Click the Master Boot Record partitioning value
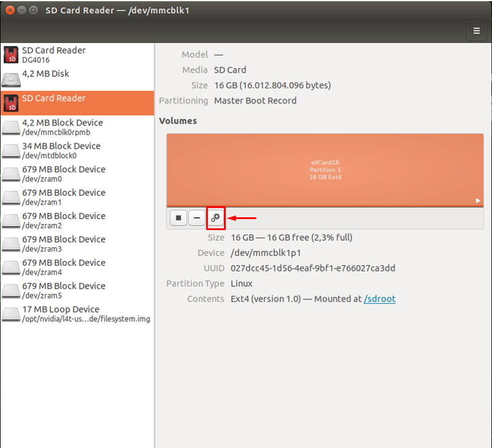 coord(255,100)
